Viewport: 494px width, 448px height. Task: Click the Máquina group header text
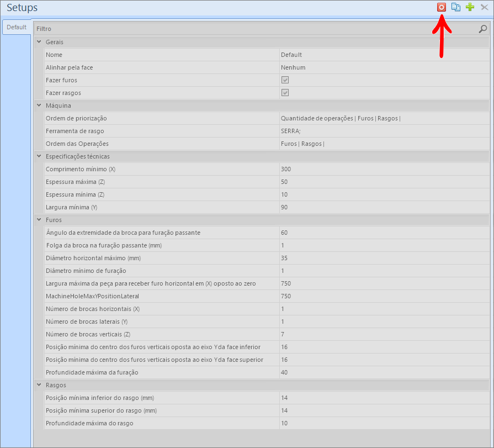pos(59,106)
